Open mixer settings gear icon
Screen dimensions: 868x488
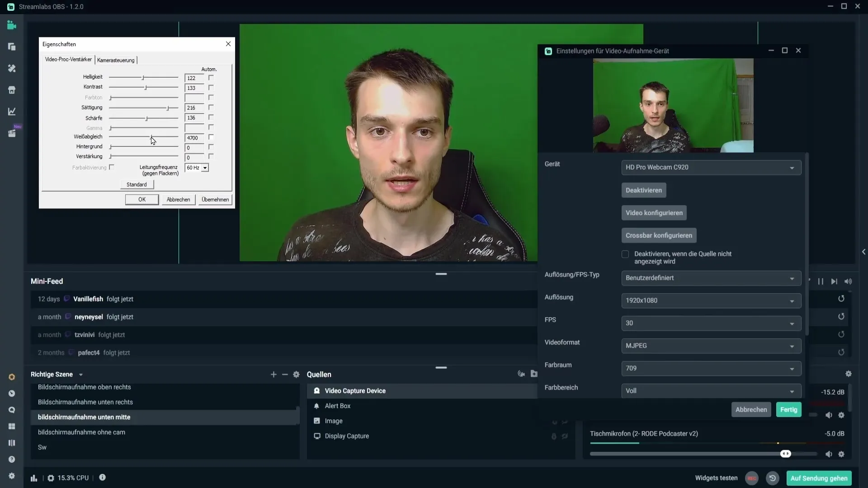click(849, 374)
